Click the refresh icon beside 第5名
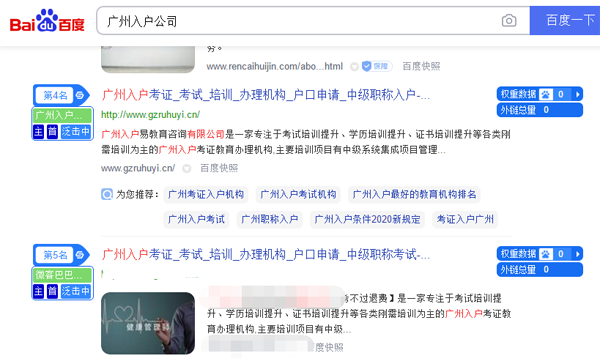Image resolution: width=600 pixels, height=364 pixels. [80, 255]
